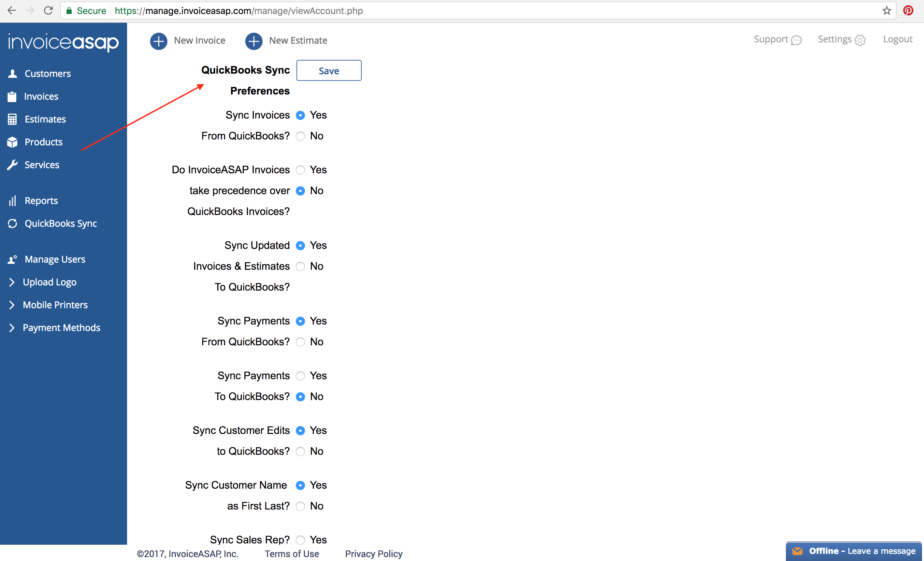Open QuickBooks Sync in the sidebar
The image size is (924, 561).
coord(61,223)
